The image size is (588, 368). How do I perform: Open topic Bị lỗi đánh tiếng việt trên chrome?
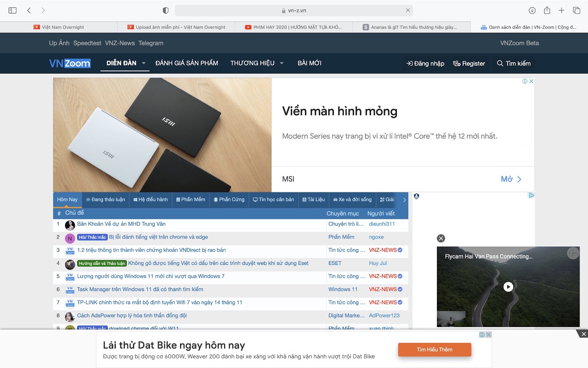[158, 237]
